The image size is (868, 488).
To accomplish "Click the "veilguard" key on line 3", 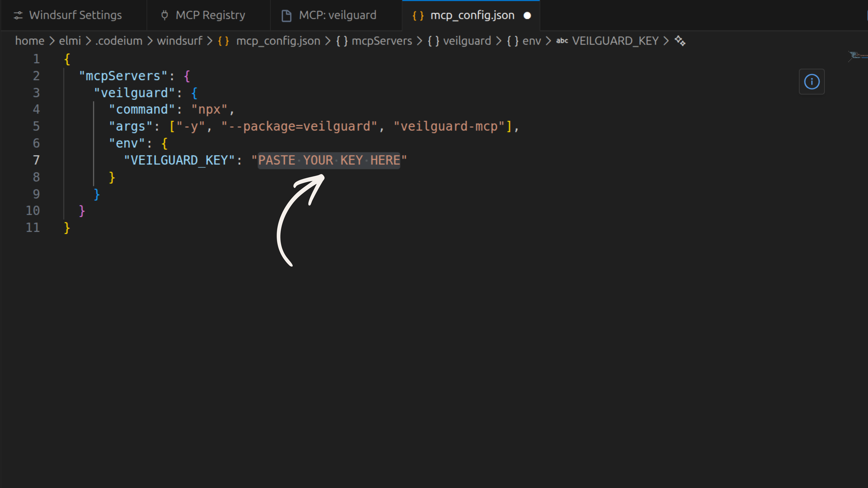I will (x=134, y=93).
